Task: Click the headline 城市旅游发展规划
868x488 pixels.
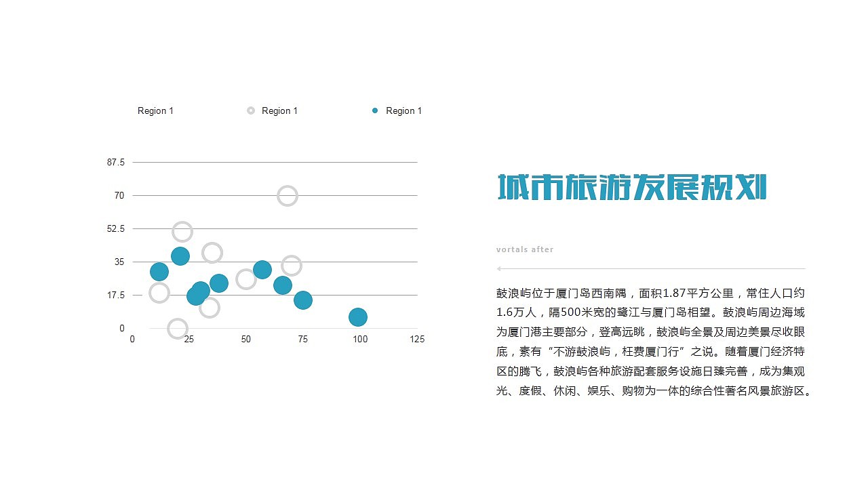Action: pyautogui.click(x=632, y=187)
